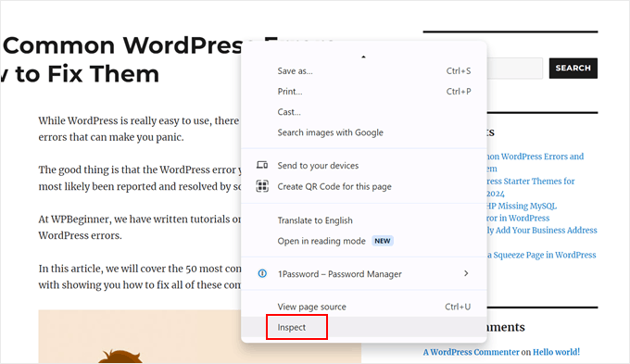The height and width of the screenshot is (364, 630).
Task: Click the paragraph starting 'The good thing is'
Action: click(x=140, y=178)
